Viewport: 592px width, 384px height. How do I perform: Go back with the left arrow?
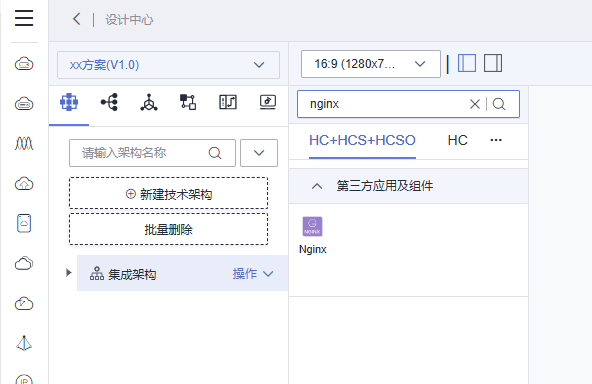[x=77, y=19]
